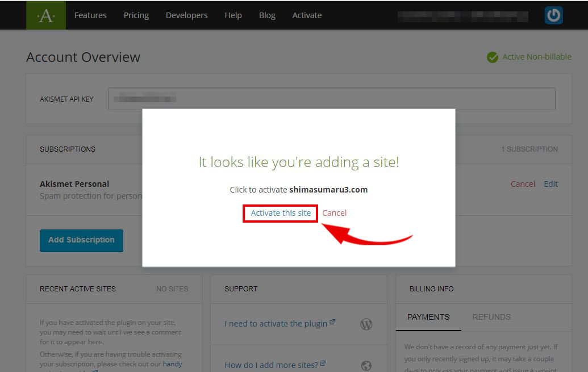Screen dimensions: 588x372
Task: Click 'It looks like you're adding a site!' heading
Action: click(x=299, y=162)
